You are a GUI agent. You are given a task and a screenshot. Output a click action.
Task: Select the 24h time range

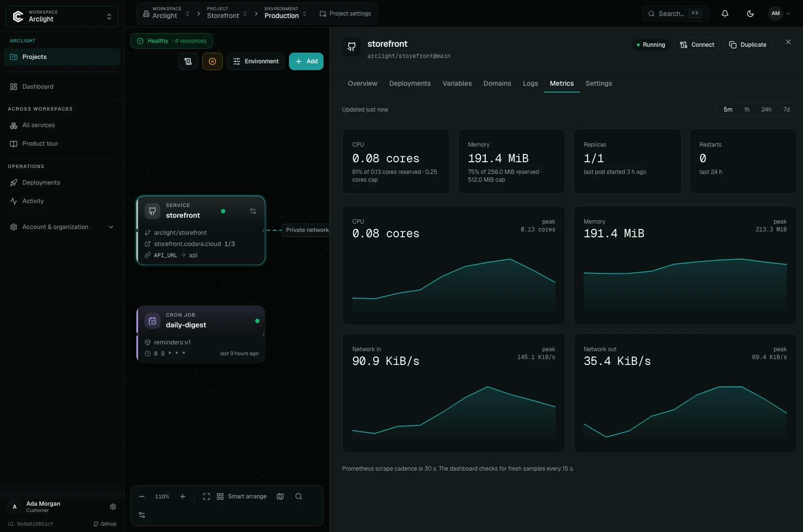pos(766,110)
